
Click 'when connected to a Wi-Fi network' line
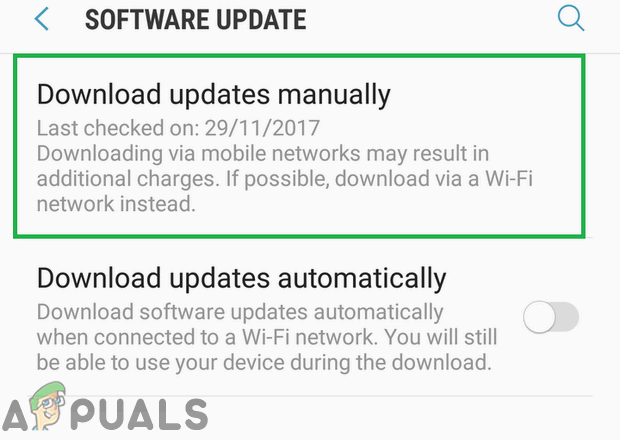click(x=204, y=337)
